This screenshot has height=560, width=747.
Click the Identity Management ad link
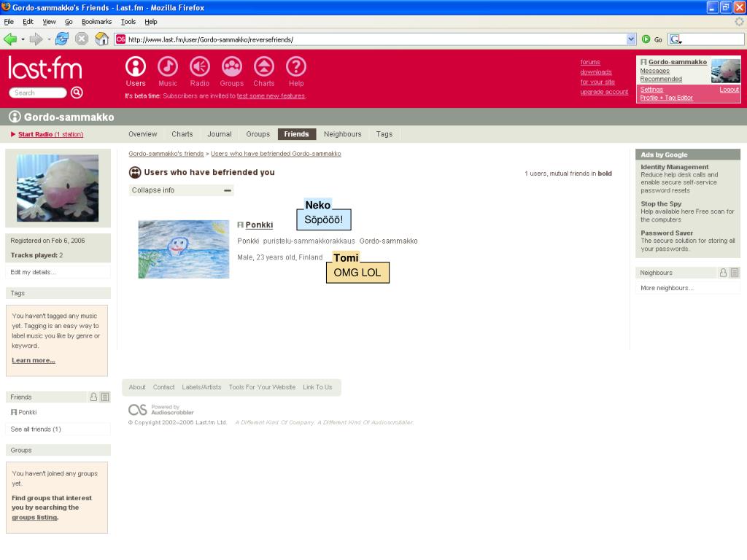tap(674, 167)
